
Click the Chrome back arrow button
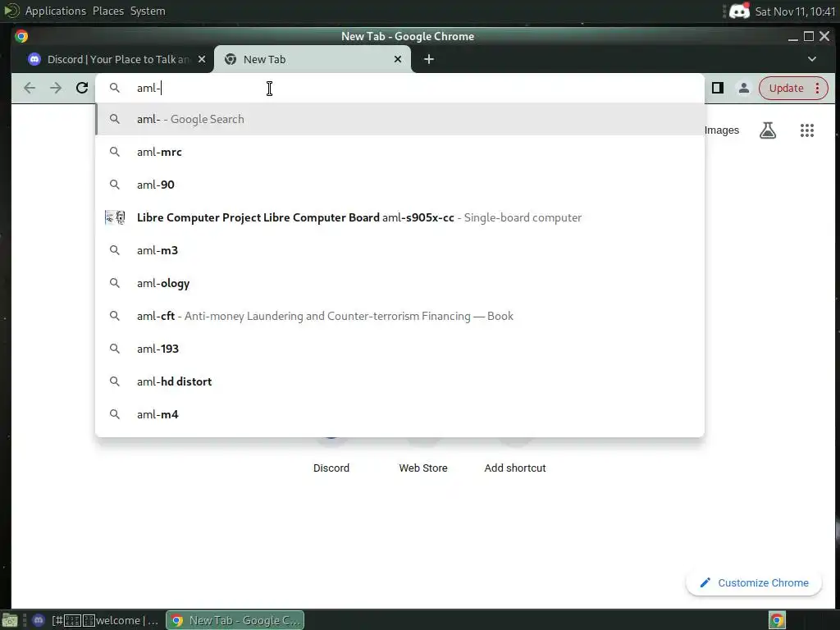coord(30,88)
